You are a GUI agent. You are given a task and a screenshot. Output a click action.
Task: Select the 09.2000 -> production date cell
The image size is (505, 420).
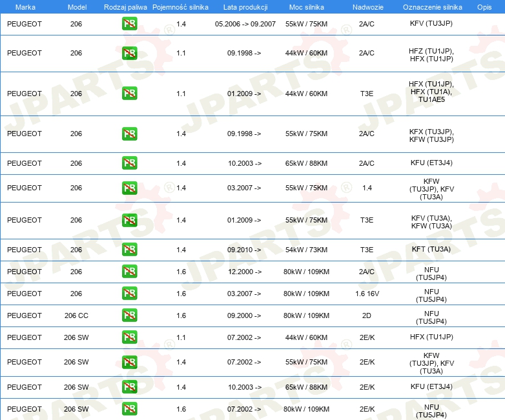click(x=244, y=315)
